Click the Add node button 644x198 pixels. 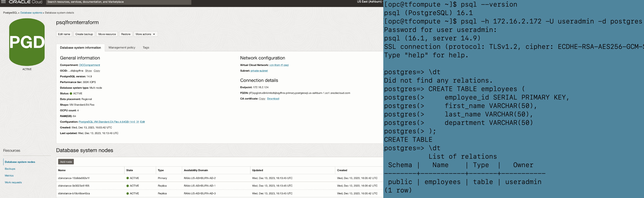66,161
